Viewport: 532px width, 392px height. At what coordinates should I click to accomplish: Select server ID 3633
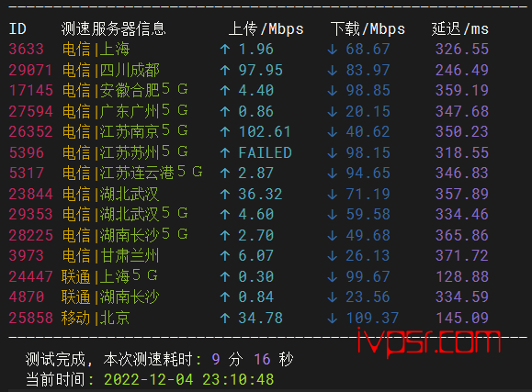pos(27,50)
